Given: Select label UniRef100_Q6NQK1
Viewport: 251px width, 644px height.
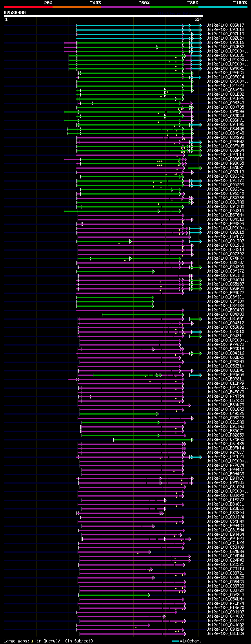Looking at the screenshot, I should pyautogui.click(x=225, y=167).
